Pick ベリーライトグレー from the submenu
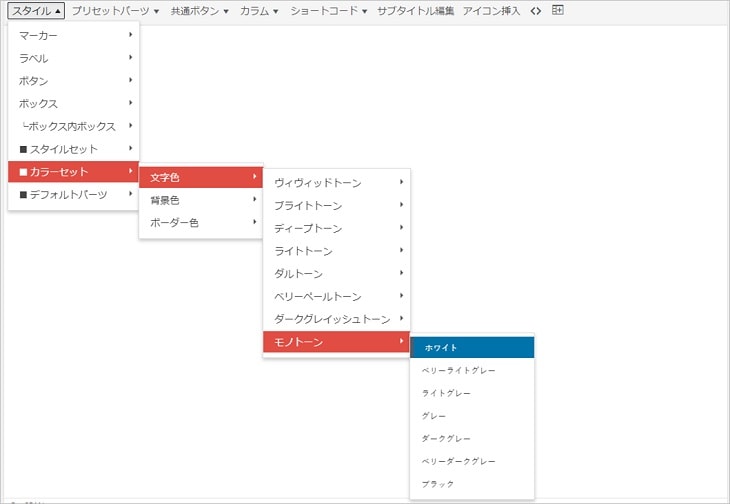Image resolution: width=730 pixels, height=504 pixels. (472, 370)
